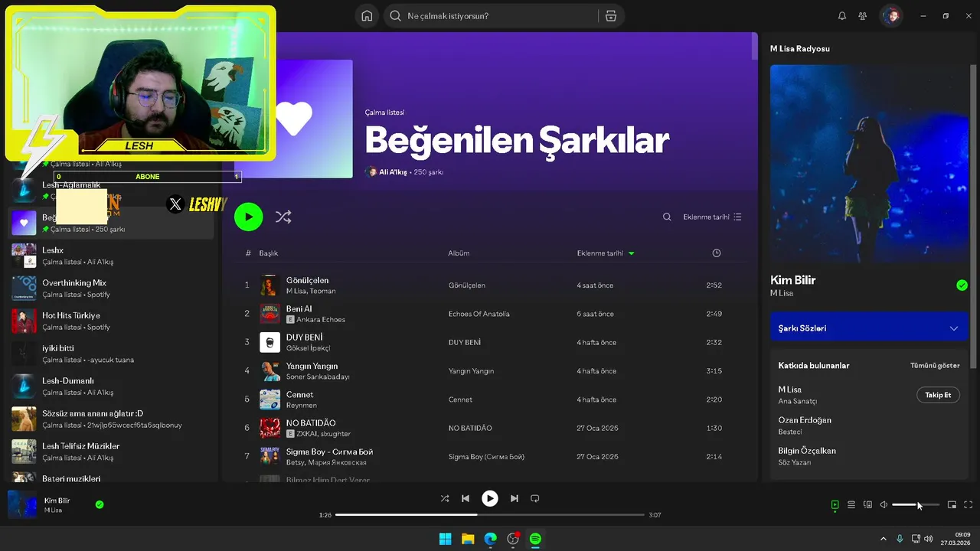Image resolution: width=980 pixels, height=551 pixels.
Task: Skip to previous track
Action: (x=465, y=498)
